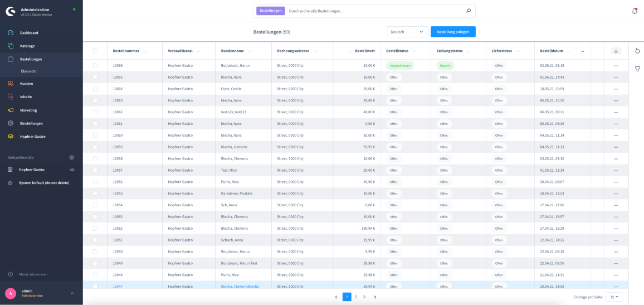The image size is (644, 305).
Task: Go to Einstellungen menu item
Action: click(x=31, y=123)
